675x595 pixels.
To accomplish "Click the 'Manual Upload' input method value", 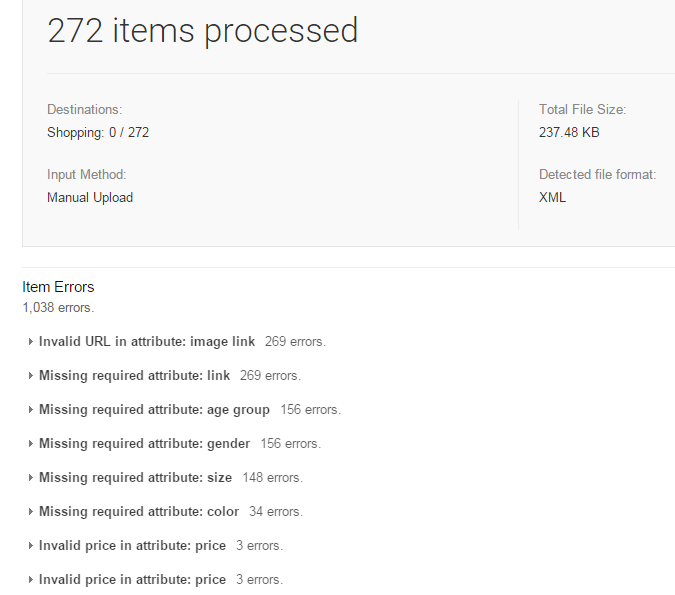I will point(90,197).
